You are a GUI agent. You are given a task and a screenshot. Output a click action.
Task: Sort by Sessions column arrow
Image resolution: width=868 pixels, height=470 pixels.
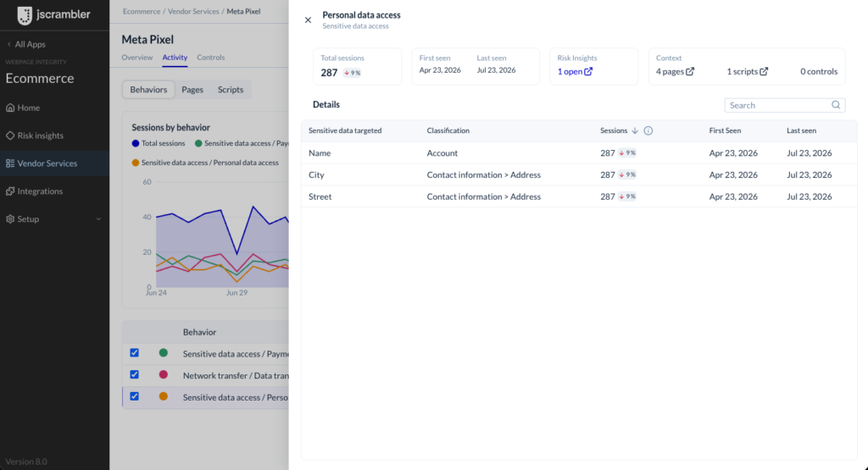pos(635,130)
